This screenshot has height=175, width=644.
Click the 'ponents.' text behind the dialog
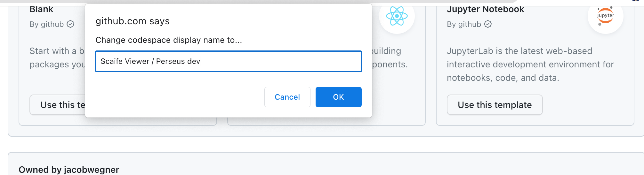coord(390,65)
